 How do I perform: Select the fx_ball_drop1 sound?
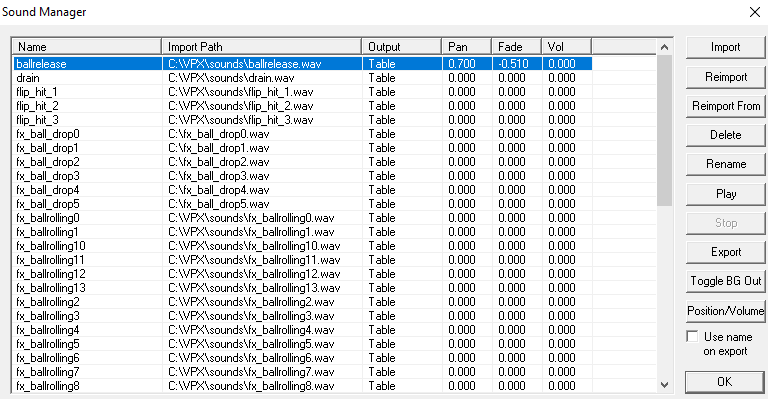(303, 148)
